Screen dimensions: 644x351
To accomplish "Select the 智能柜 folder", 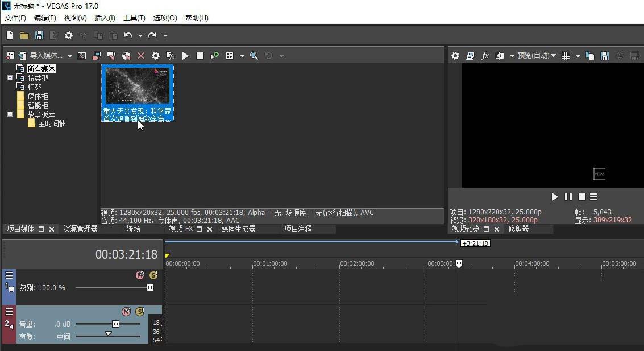I will (38, 105).
